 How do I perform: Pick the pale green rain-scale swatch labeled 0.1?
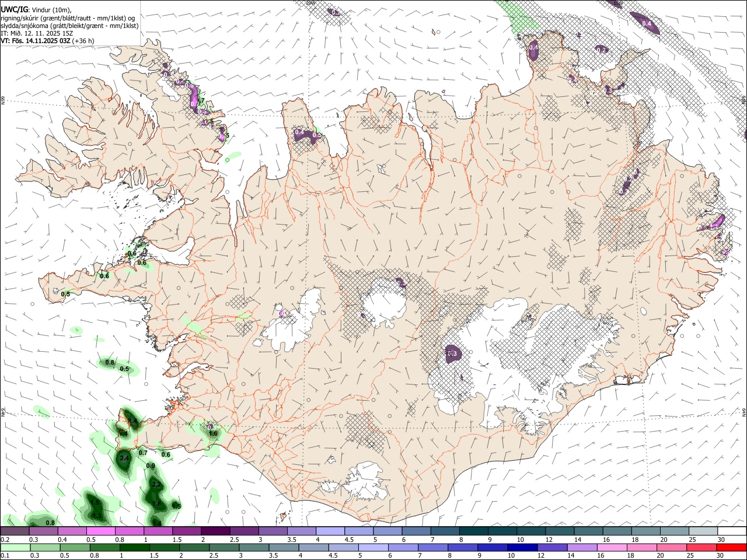[x=16, y=547]
